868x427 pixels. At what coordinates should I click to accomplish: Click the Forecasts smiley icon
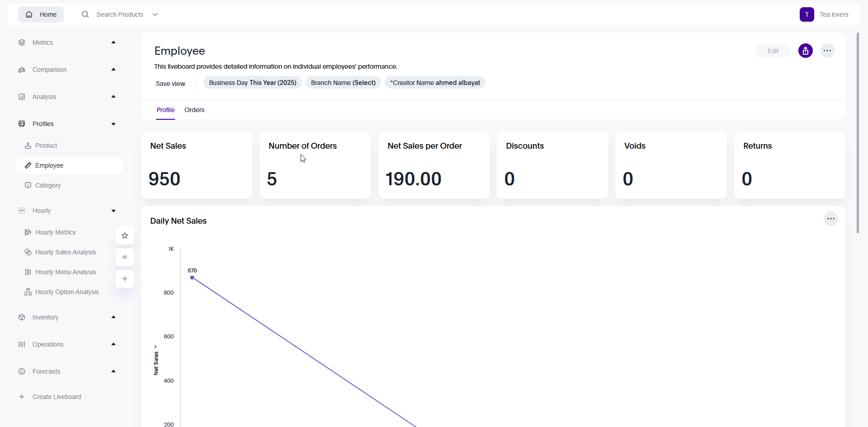coord(22,371)
